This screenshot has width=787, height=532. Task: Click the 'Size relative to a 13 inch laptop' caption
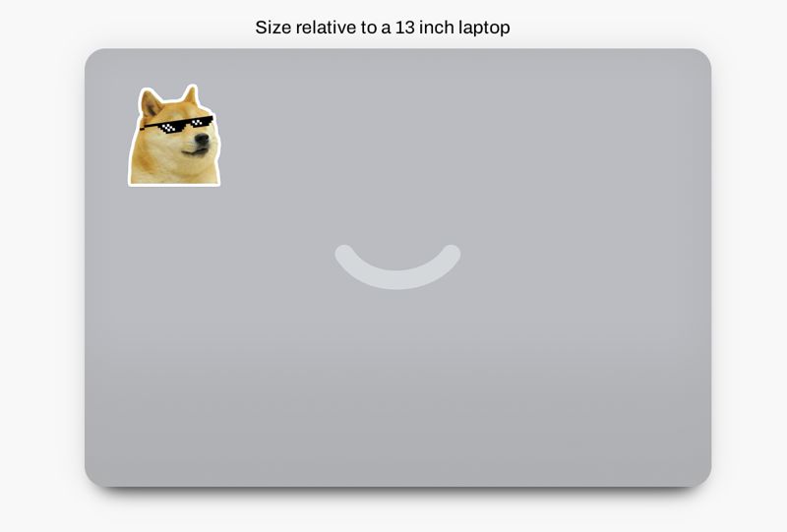383,28
